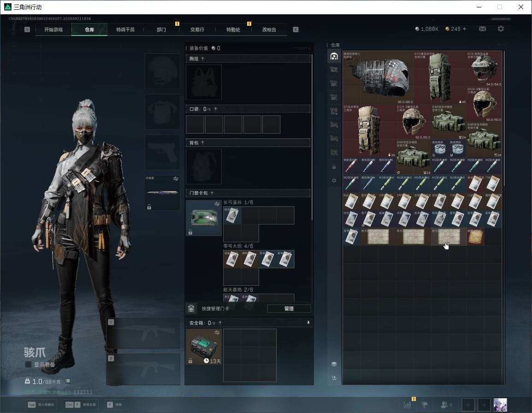Click the F shortcut button in bottom bar
The image size is (532, 413).
[115, 405]
